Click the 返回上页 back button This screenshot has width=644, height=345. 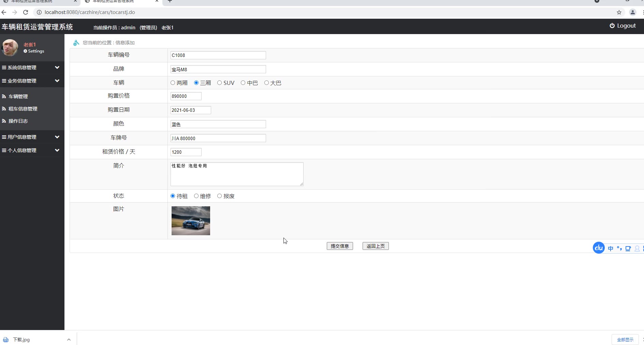pyautogui.click(x=376, y=246)
